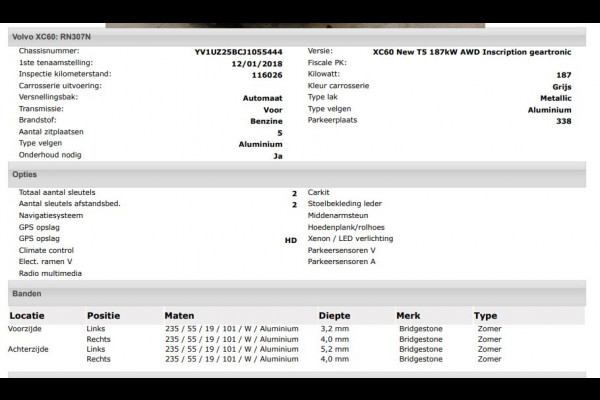The height and width of the screenshot is (400, 600).
Task: Click the Diepte column header
Action: pos(334,316)
